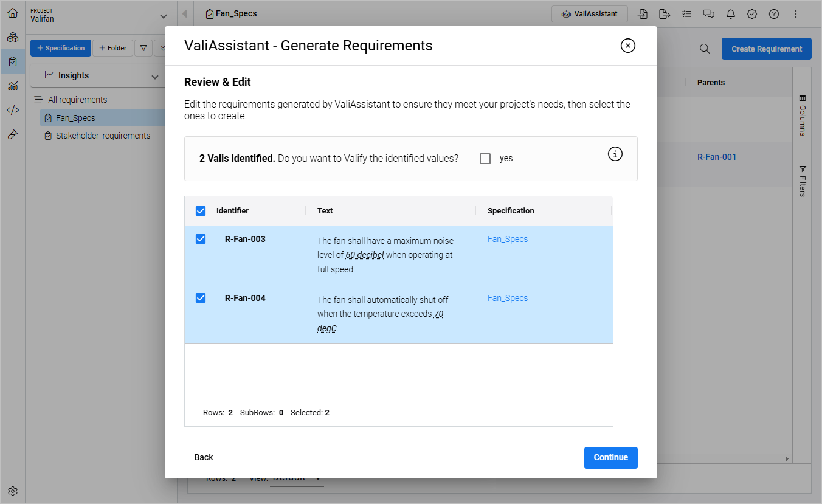
Task: Open the Columns side panel tab
Action: 803,116
